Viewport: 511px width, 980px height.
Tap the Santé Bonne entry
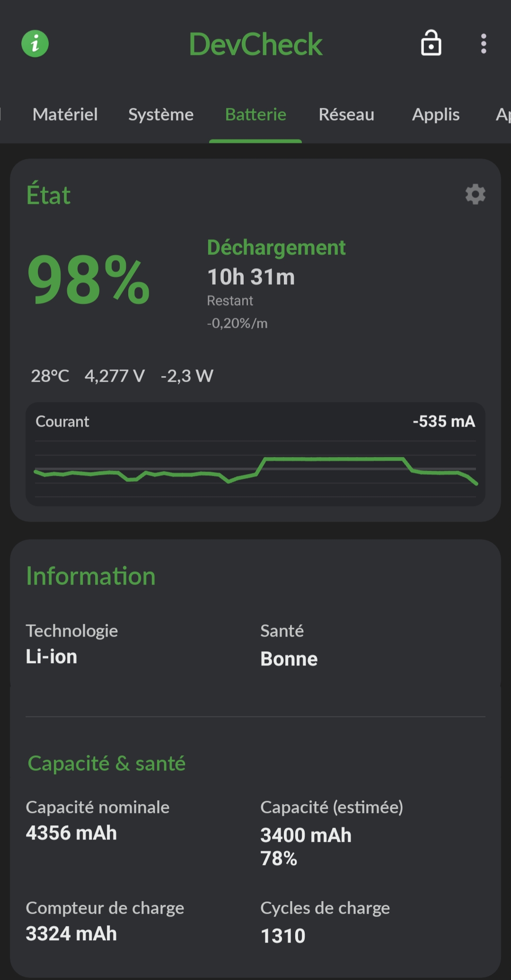click(289, 645)
